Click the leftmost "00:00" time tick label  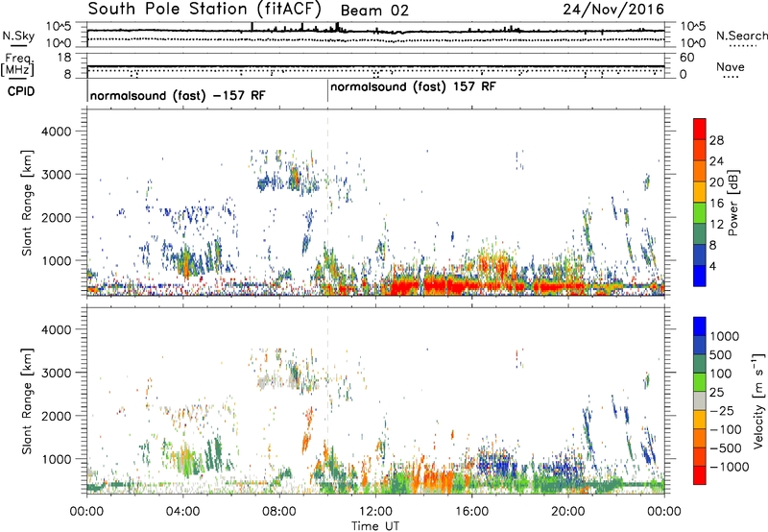pos(86,512)
